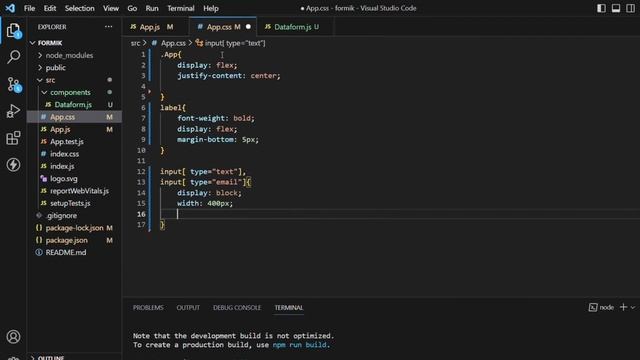
Task: Open the File menu
Action: [29, 8]
